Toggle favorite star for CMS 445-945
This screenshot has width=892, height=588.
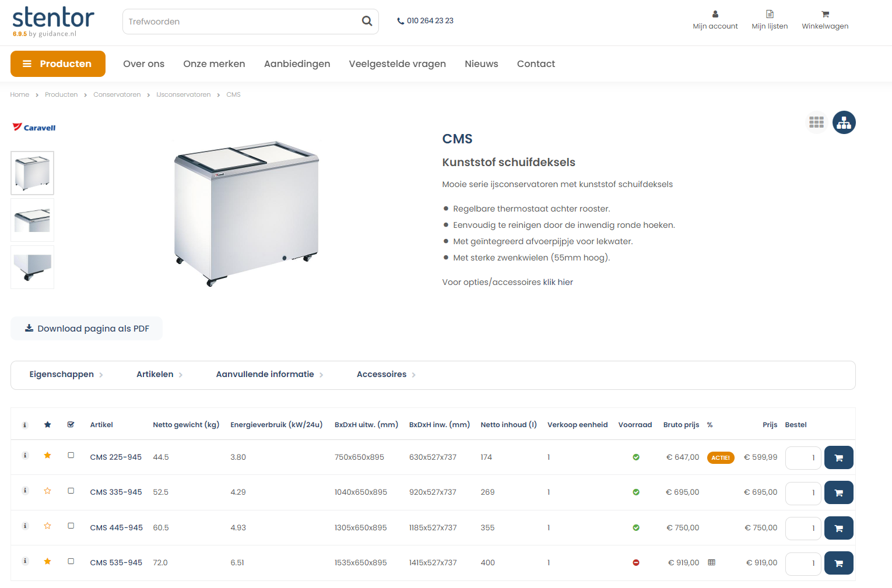(x=48, y=526)
